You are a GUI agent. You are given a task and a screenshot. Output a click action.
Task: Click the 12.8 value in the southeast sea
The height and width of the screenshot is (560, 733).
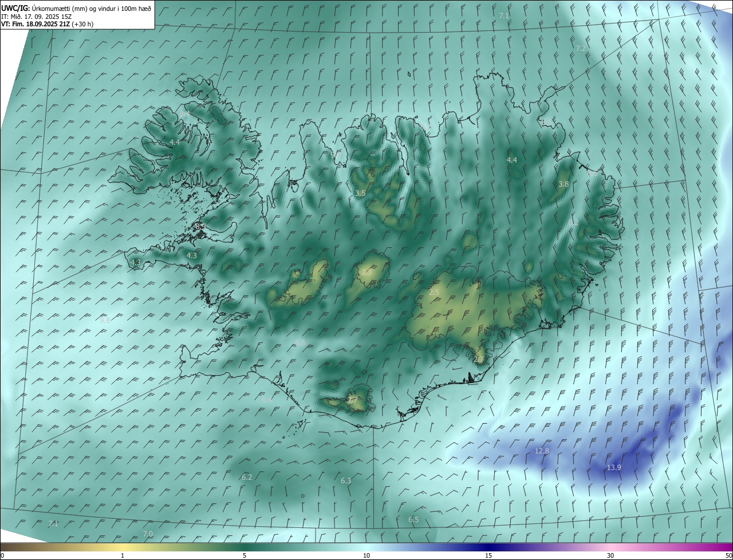pyautogui.click(x=542, y=451)
